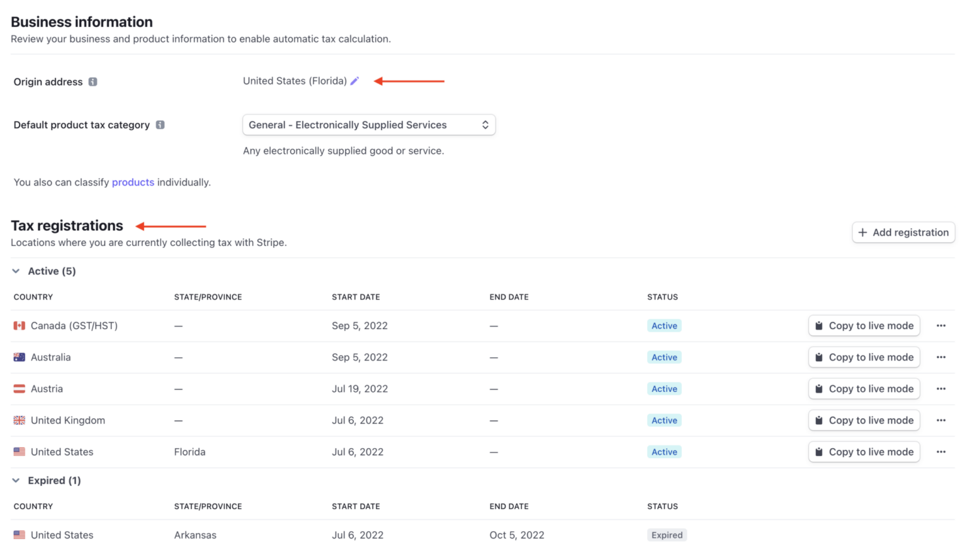Click the Expired badge on the Arkansas row
Viewport: 967px width, 560px height.
coord(667,534)
